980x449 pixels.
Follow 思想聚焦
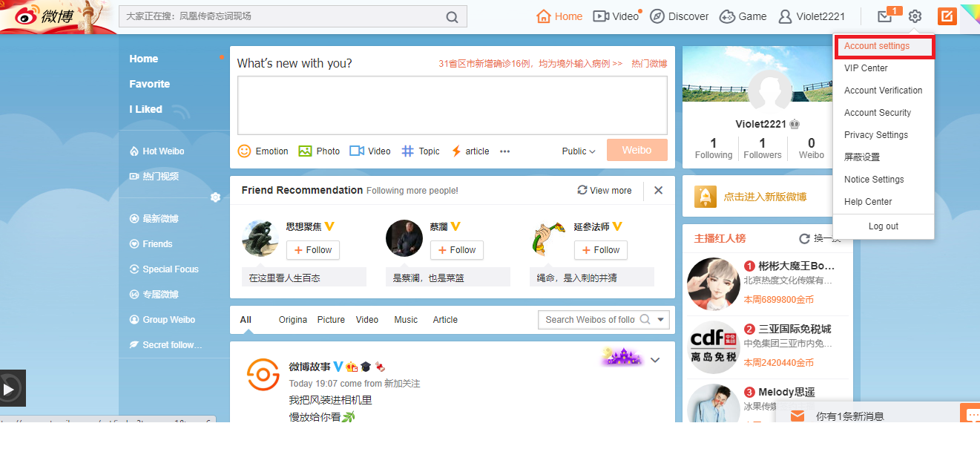coord(313,250)
